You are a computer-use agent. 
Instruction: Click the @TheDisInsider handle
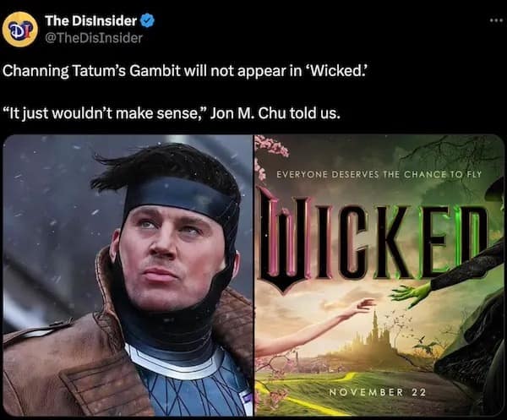tap(94, 38)
